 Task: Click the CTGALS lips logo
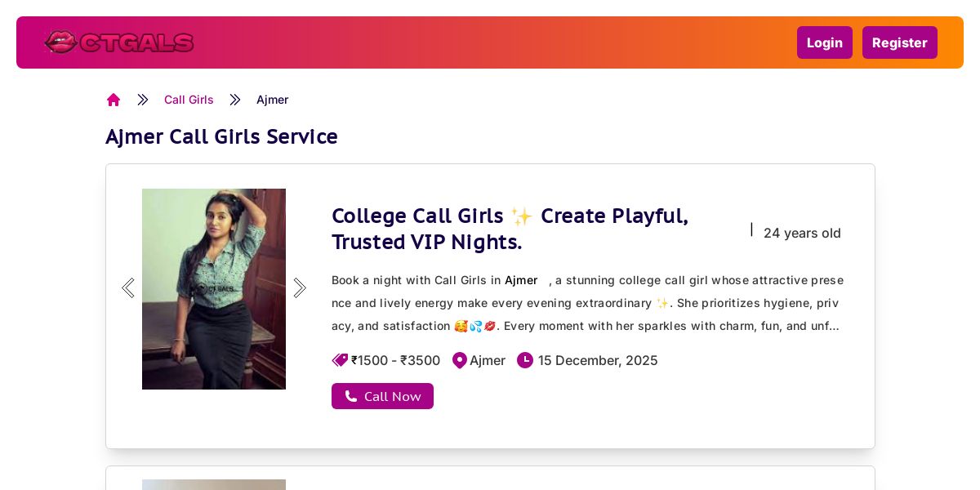point(119,42)
